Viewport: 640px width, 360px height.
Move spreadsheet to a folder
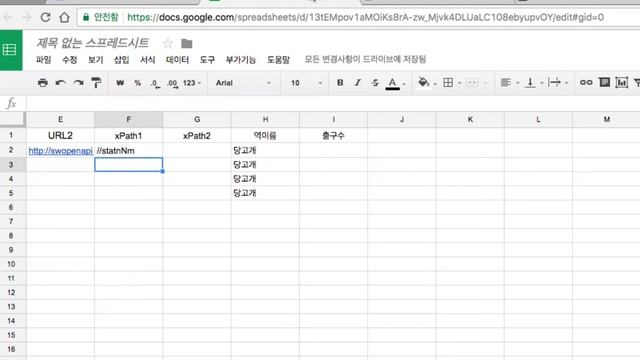[x=187, y=43]
